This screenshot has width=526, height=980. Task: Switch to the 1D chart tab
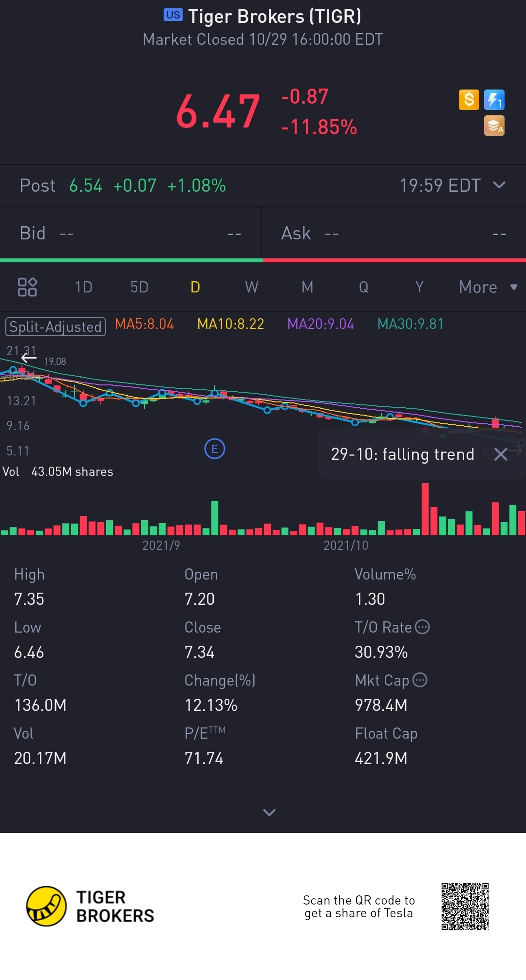click(83, 287)
